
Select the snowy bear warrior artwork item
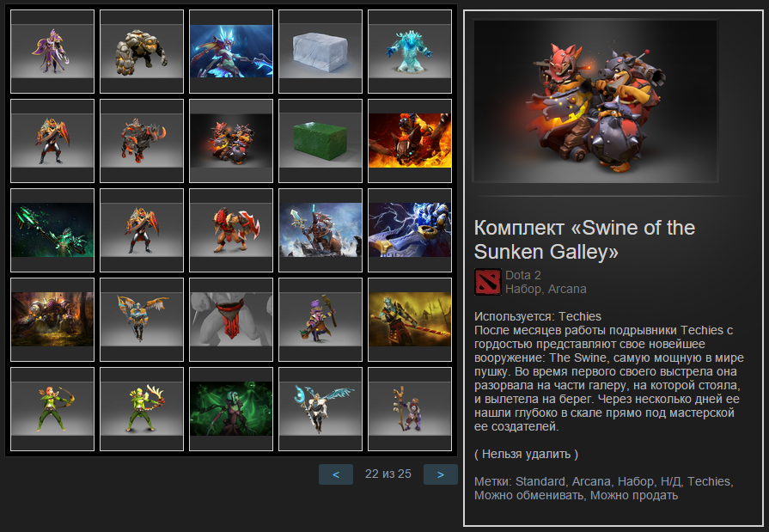[320, 230]
